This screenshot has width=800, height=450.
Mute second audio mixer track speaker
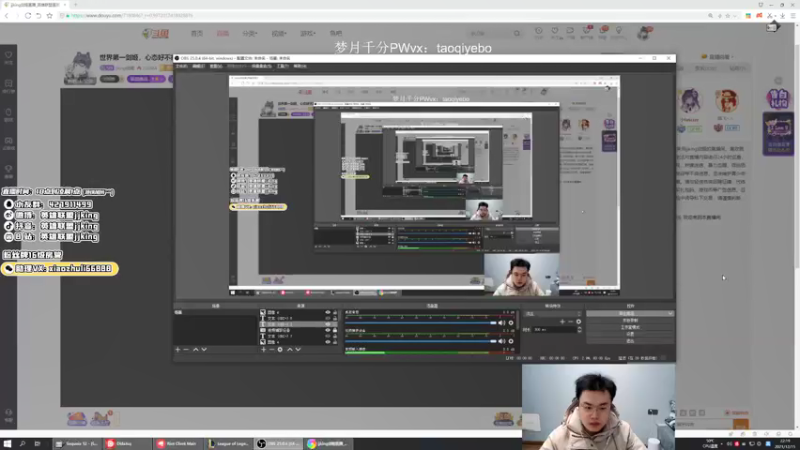click(502, 341)
